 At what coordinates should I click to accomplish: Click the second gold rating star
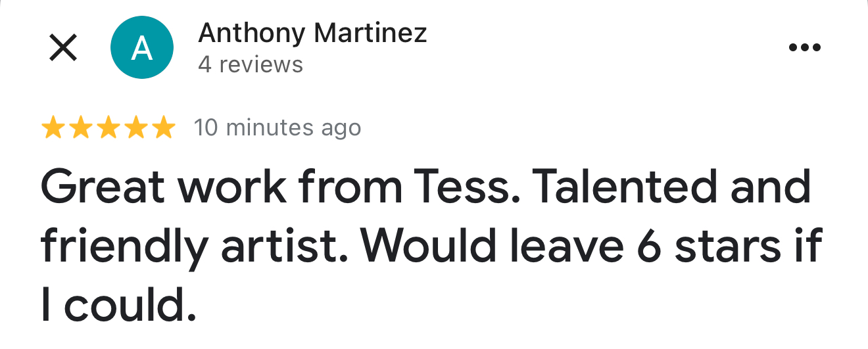click(81, 128)
